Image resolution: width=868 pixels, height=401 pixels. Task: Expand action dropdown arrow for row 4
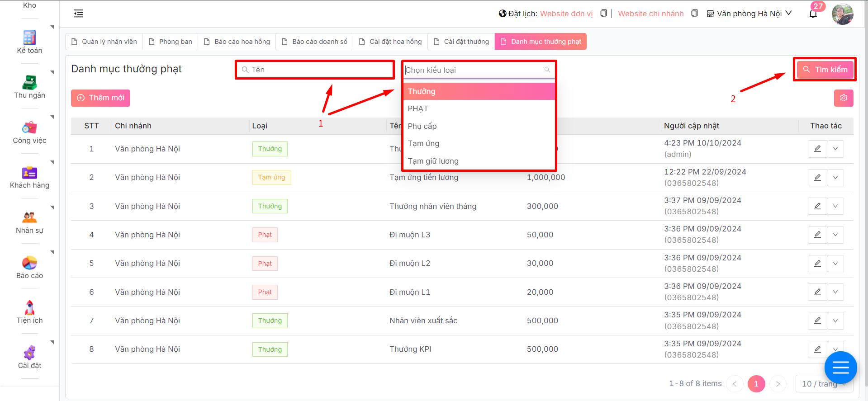835,235
